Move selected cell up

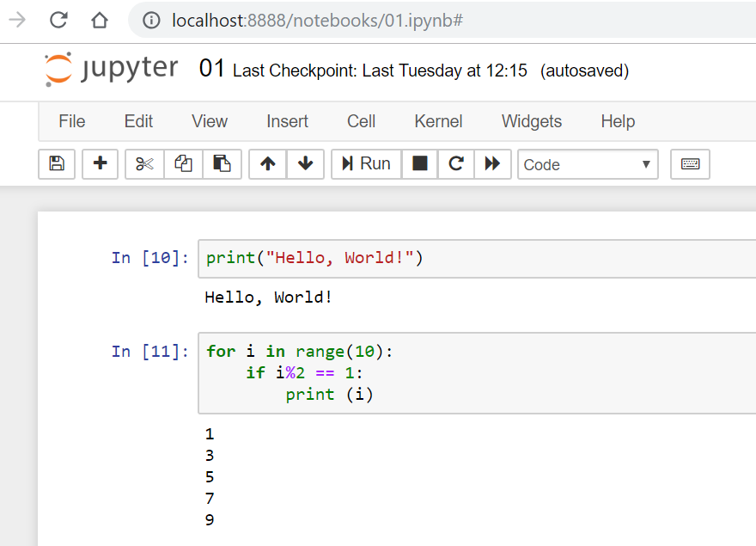pos(268,164)
